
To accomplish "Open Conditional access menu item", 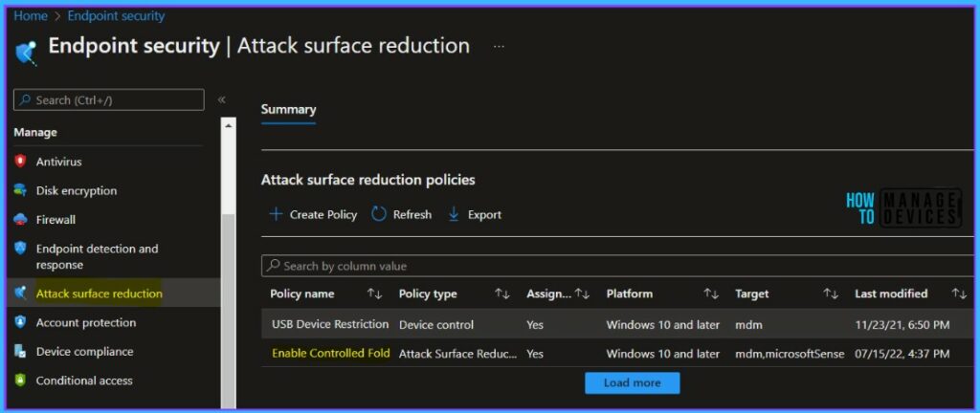I will point(84,380).
